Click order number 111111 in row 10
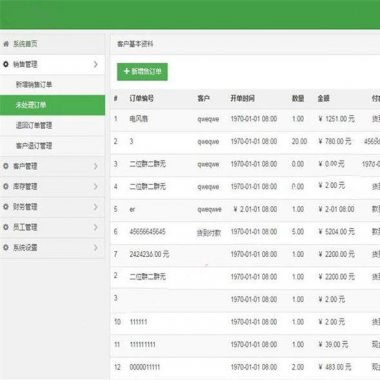Viewport: 380px width, 380px height. [x=138, y=322]
